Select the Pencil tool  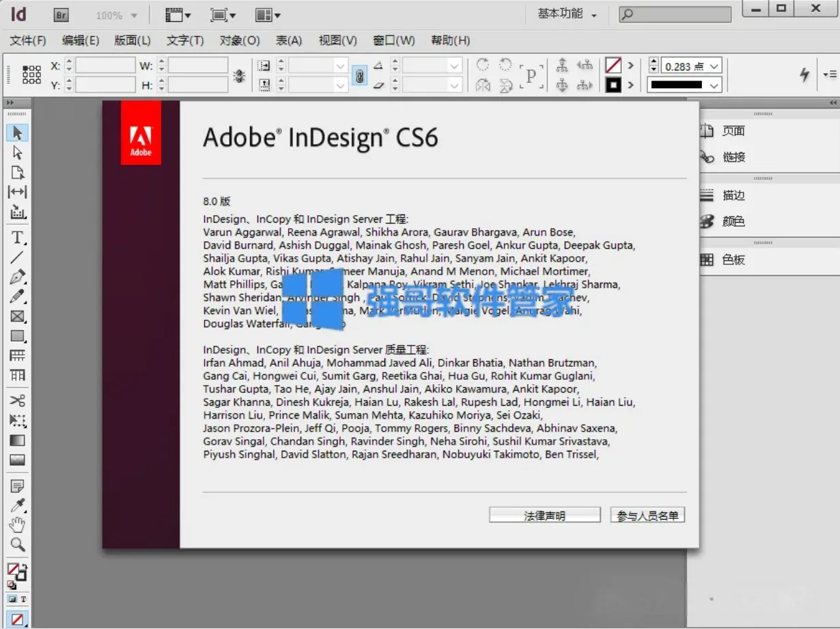(17, 296)
